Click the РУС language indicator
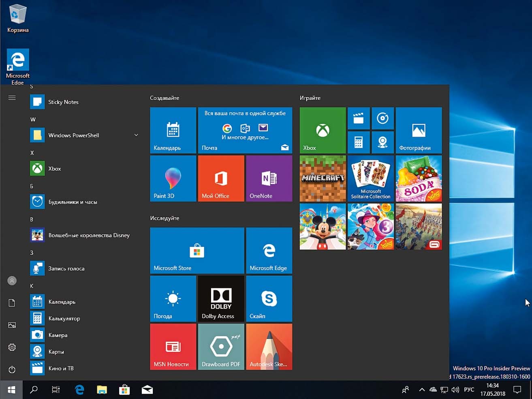Screen dimensions: 532x399 point(469,390)
